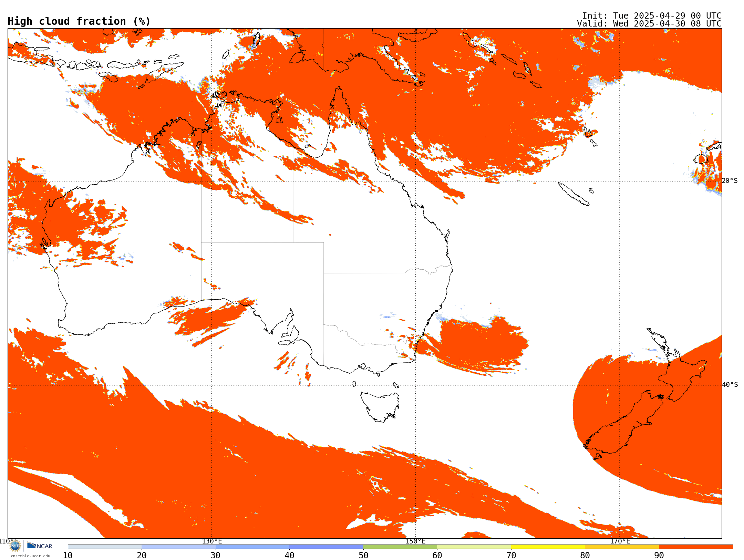The height and width of the screenshot is (560, 744).
Task: Click the '150°E' longitude label
Action: [415, 541]
